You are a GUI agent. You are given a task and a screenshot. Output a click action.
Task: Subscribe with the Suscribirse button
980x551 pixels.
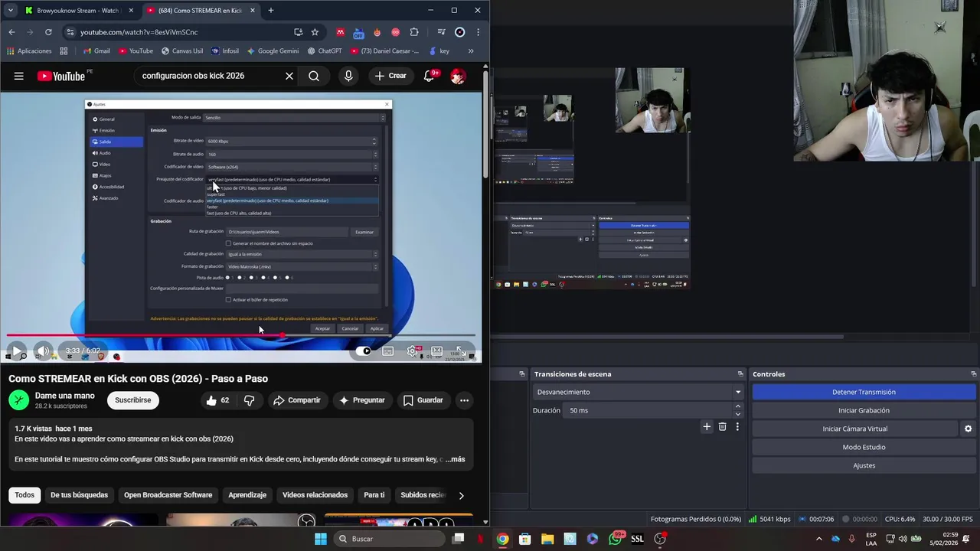click(133, 400)
